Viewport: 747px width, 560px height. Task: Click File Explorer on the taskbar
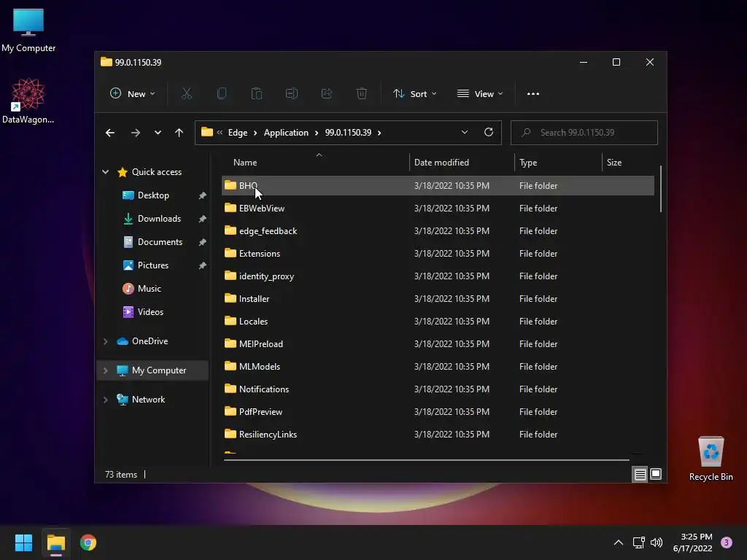click(56, 542)
